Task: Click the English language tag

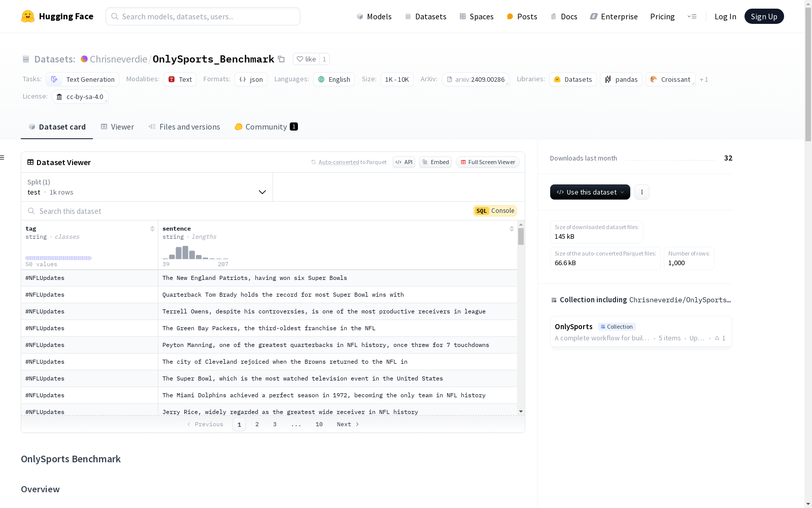Action: tap(334, 79)
